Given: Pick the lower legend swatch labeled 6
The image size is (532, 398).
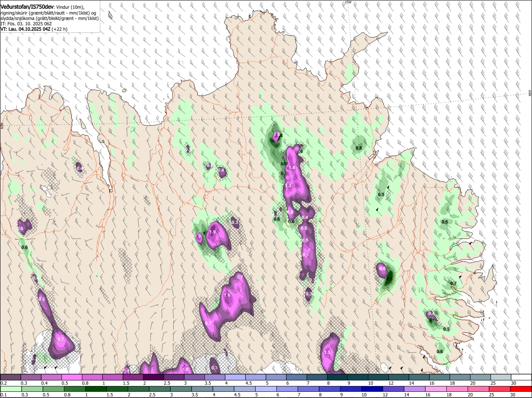Looking at the screenshot, I should tap(288, 389).
